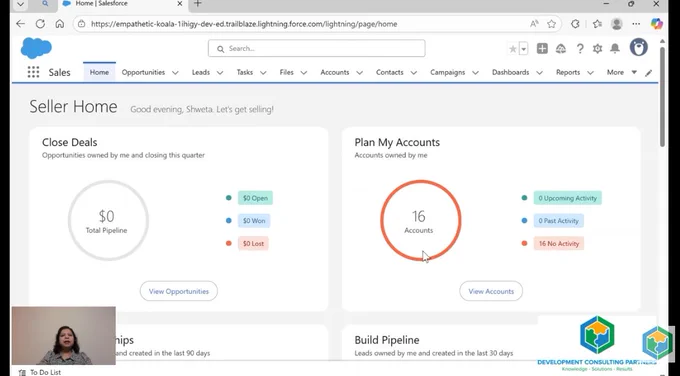Click the $0 Open legend badge

[255, 198]
